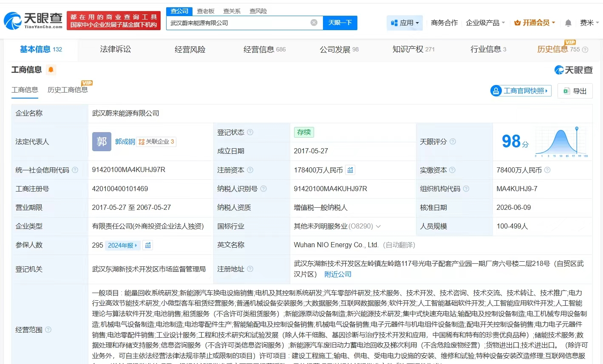
Task: Click the approval date 2026-06-09
Action: click(514, 208)
